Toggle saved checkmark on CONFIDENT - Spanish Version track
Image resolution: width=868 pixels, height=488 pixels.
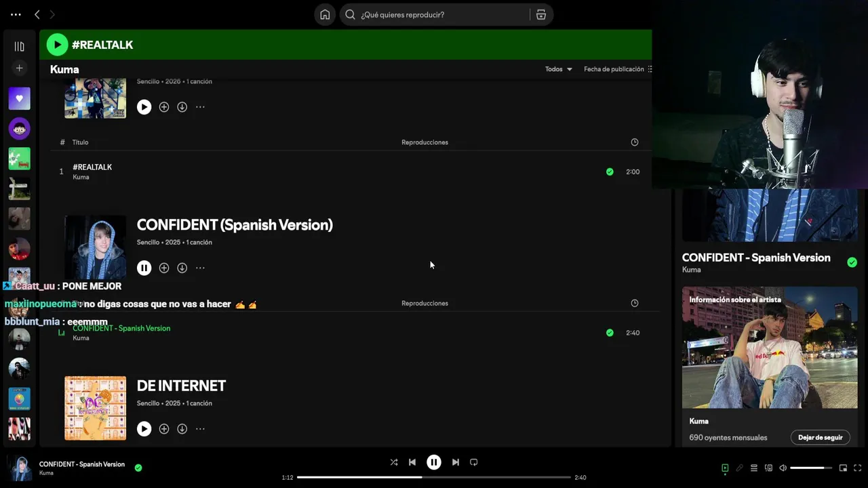coord(610,333)
